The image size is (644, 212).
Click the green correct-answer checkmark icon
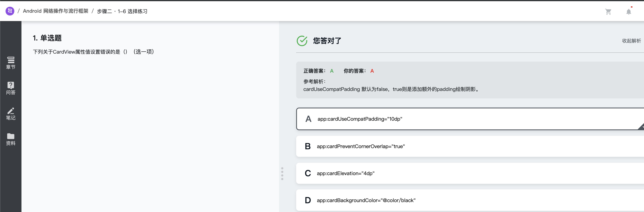click(x=302, y=41)
